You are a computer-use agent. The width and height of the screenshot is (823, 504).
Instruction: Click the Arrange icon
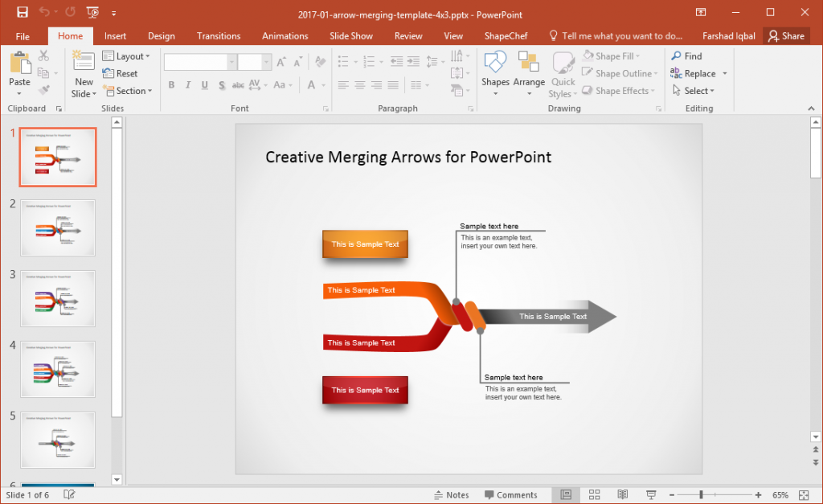(530, 72)
